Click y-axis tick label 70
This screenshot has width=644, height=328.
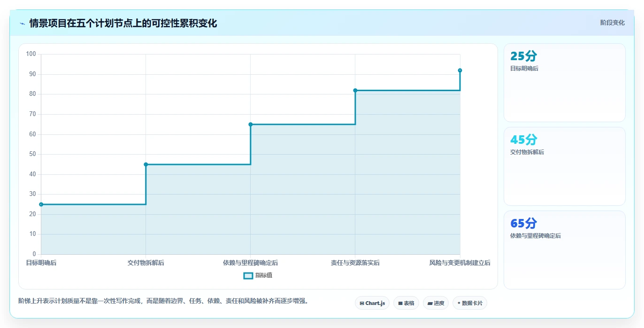tap(33, 114)
